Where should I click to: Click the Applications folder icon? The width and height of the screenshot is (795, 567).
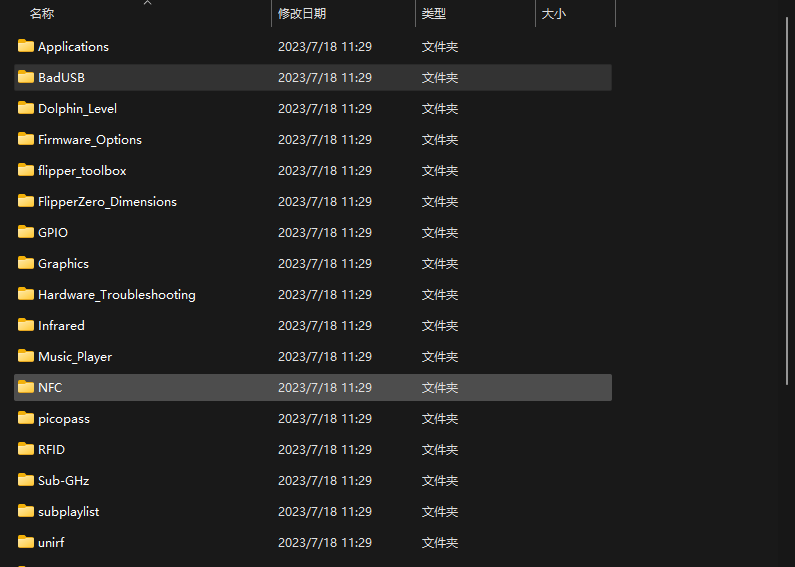coord(26,46)
